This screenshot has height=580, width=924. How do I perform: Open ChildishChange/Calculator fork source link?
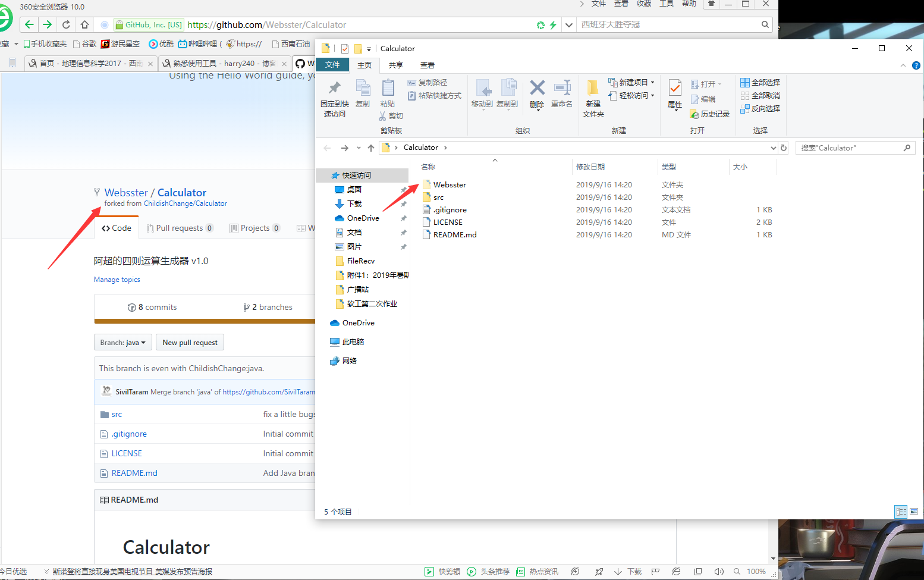[x=186, y=203]
